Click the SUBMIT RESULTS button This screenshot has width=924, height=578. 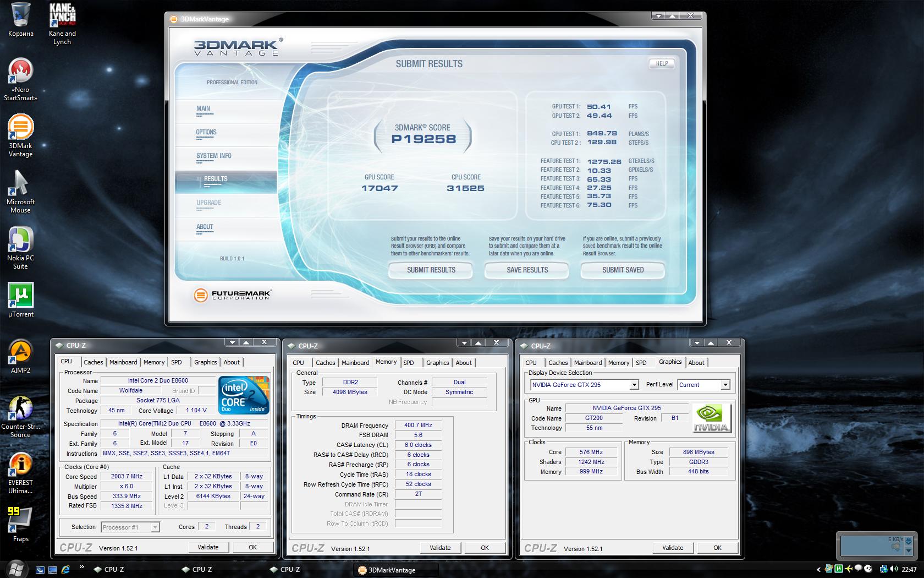(431, 270)
